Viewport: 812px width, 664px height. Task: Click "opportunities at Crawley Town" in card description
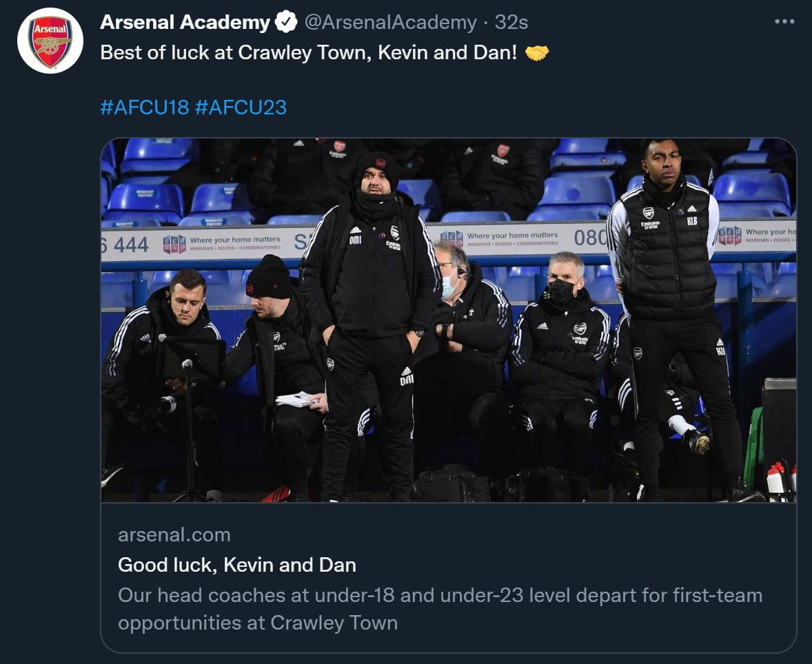[258, 623]
